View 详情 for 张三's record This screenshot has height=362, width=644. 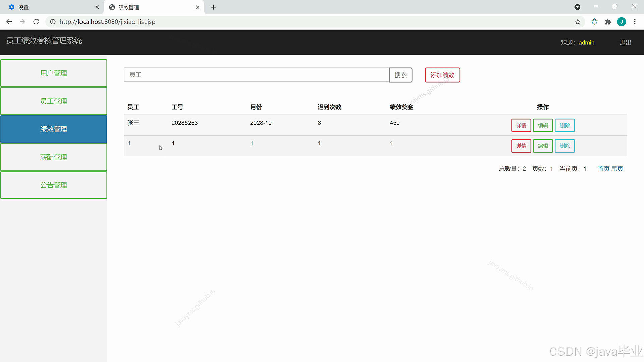521,125
